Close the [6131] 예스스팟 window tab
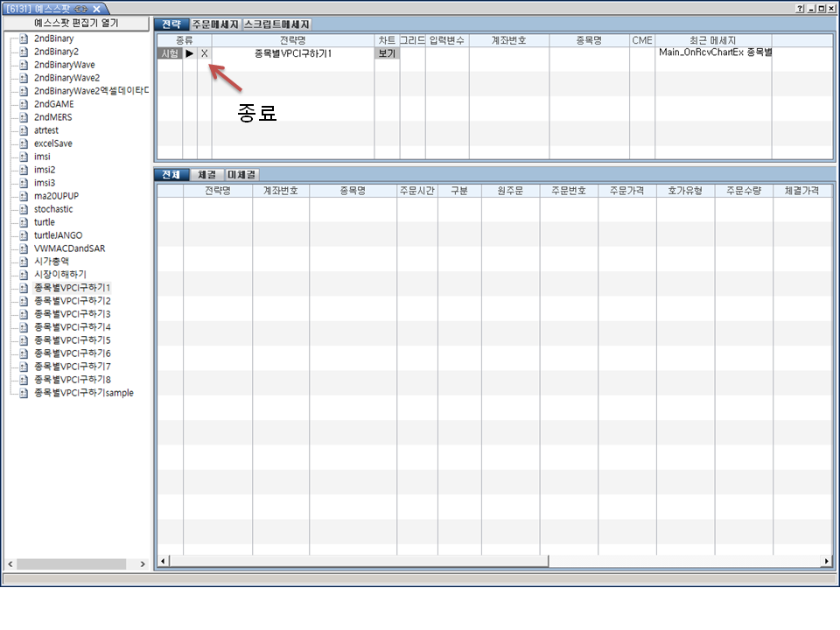 click(96, 8)
